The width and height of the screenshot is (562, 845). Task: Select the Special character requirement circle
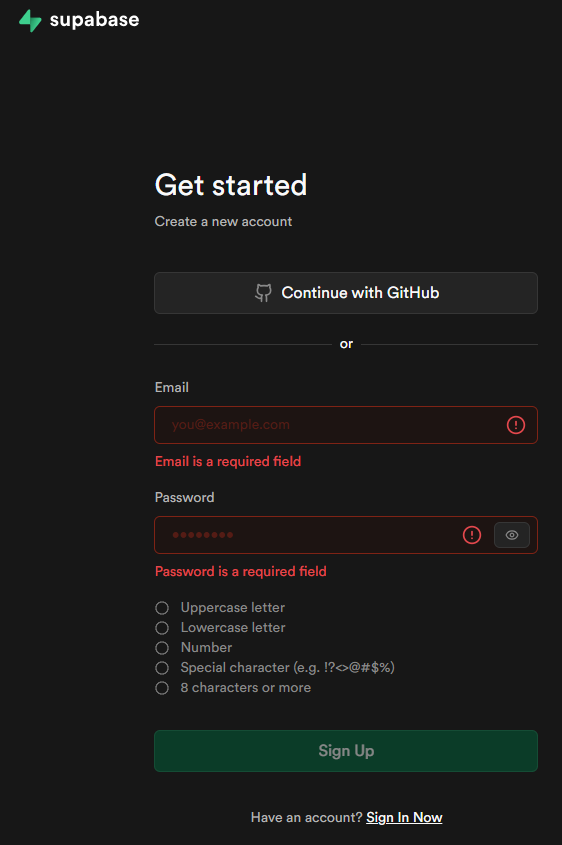(x=162, y=668)
